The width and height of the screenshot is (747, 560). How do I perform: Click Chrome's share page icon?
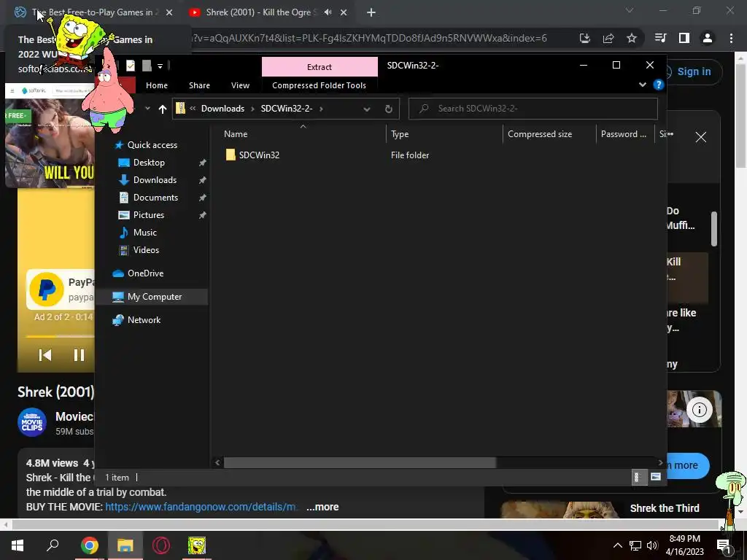[x=608, y=38]
